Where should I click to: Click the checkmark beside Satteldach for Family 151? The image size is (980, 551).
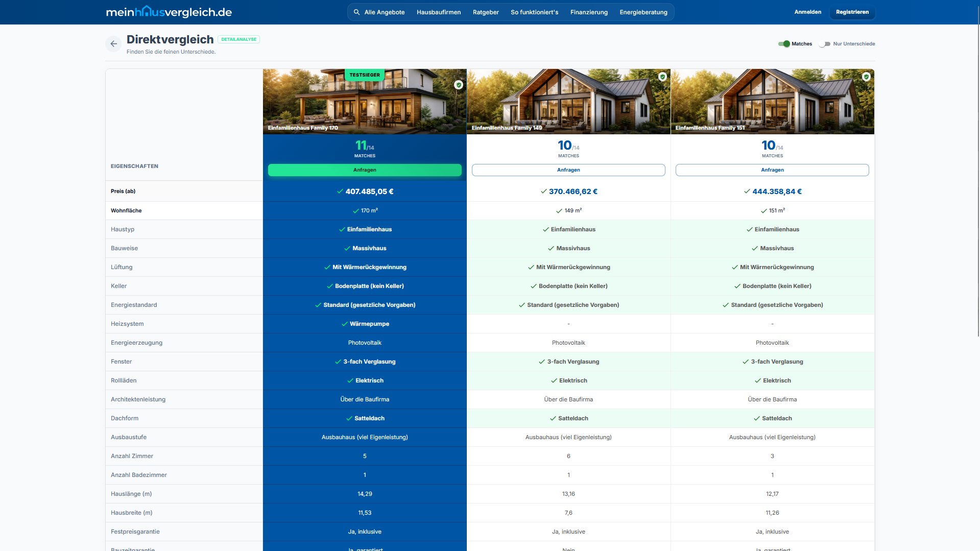coord(756,418)
